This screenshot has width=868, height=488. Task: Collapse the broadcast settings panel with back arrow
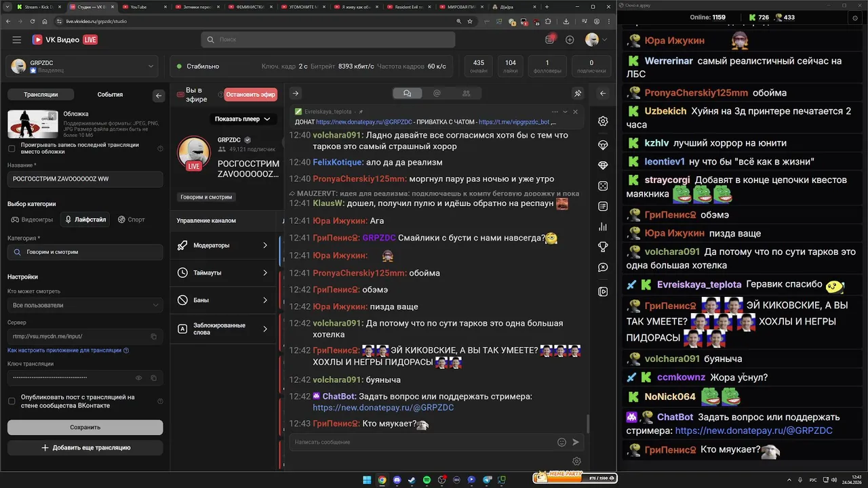coord(159,96)
